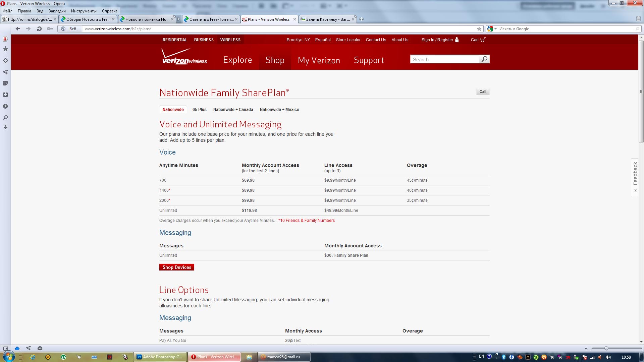Viewport: 644px width, 362px height.
Task: Open the Store Locator link
Action: pos(348,40)
